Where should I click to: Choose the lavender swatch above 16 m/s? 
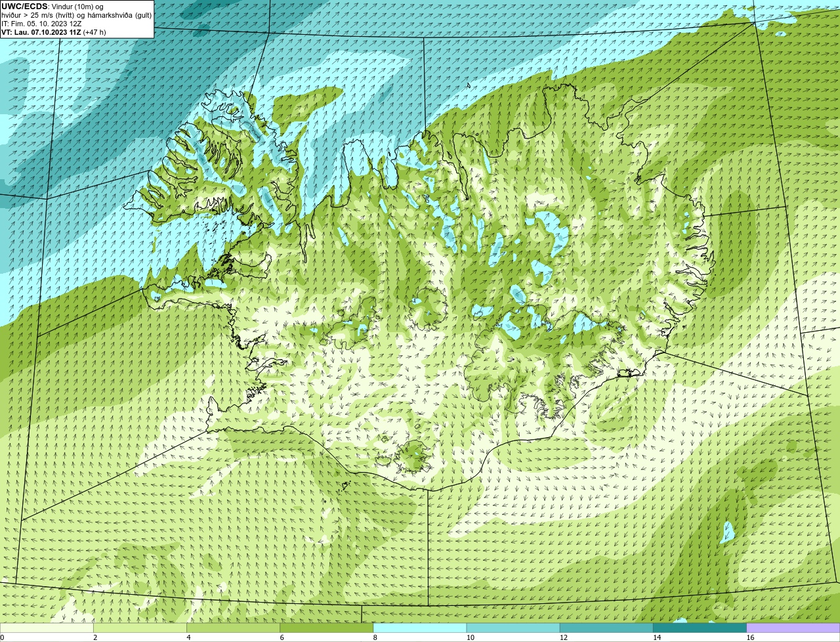pos(793,628)
